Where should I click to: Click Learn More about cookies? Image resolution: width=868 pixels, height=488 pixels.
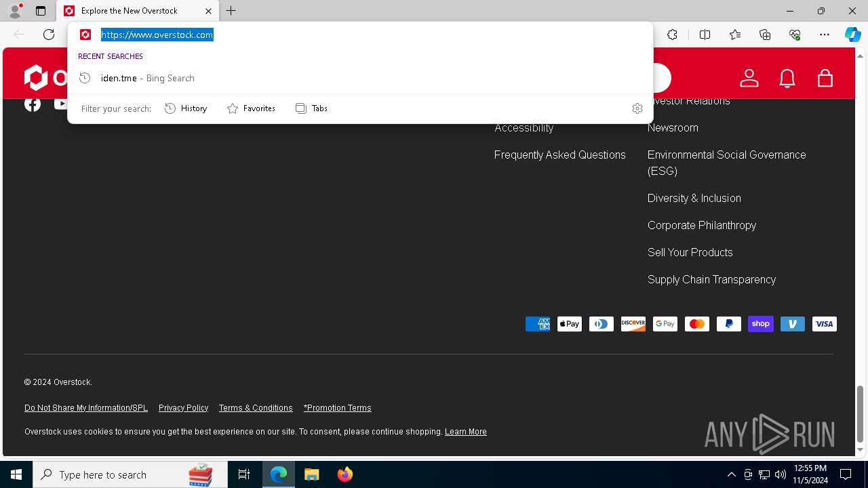point(465,432)
